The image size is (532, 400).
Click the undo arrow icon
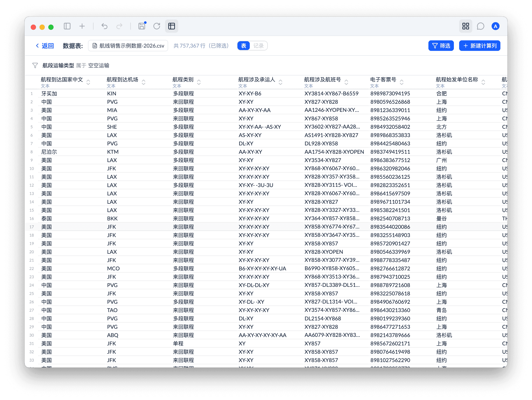click(104, 26)
